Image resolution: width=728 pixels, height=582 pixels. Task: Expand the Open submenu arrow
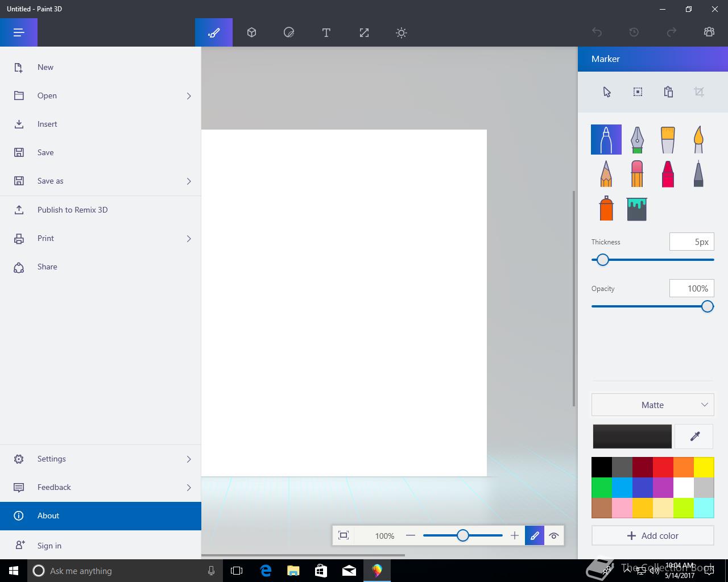click(x=189, y=96)
